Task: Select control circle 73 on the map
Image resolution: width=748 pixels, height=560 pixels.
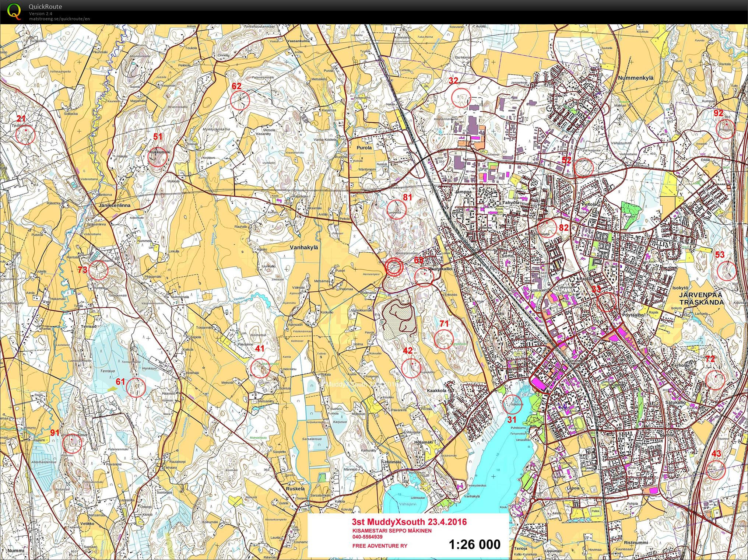Action: [x=98, y=270]
